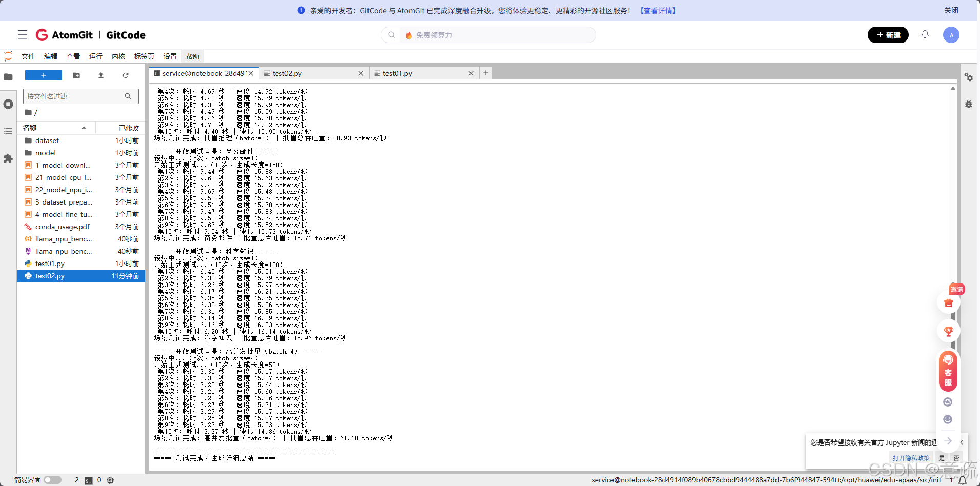
Task: Select the conda_usage.pdf file
Action: coord(81,227)
